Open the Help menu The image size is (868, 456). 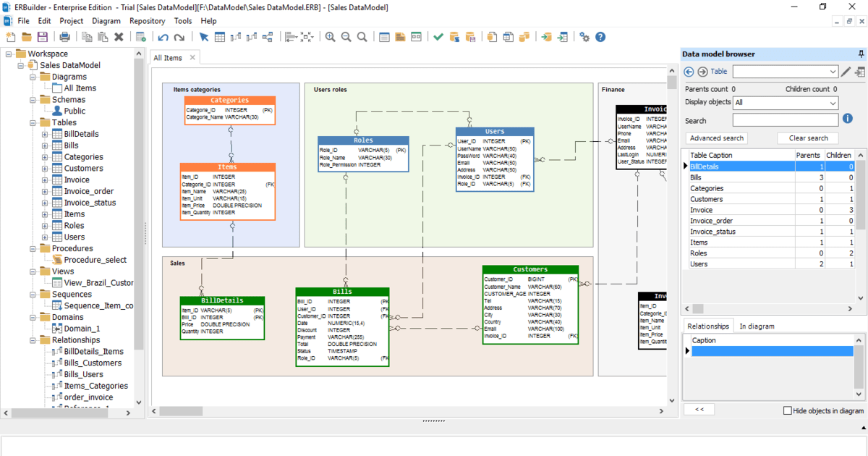(x=208, y=21)
